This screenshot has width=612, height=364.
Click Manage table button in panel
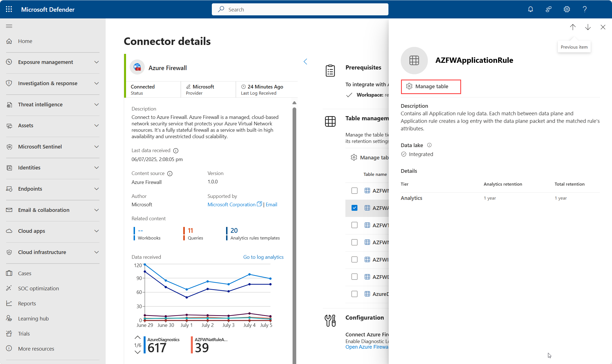coord(431,87)
